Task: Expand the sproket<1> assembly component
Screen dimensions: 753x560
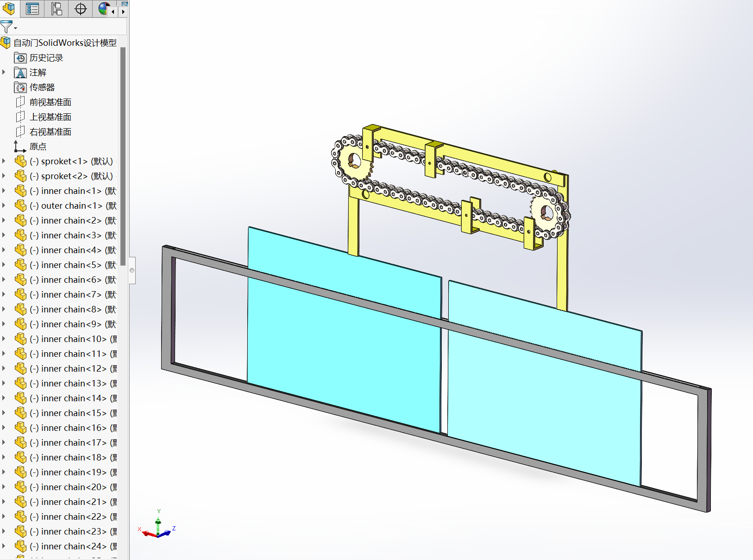Action: (4, 161)
